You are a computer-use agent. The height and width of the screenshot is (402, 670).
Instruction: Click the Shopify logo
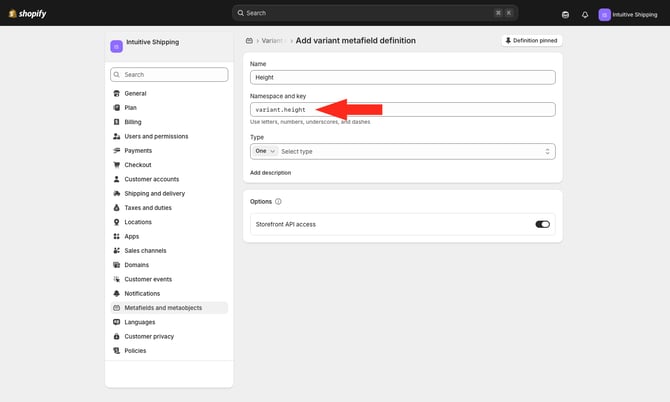coord(27,14)
